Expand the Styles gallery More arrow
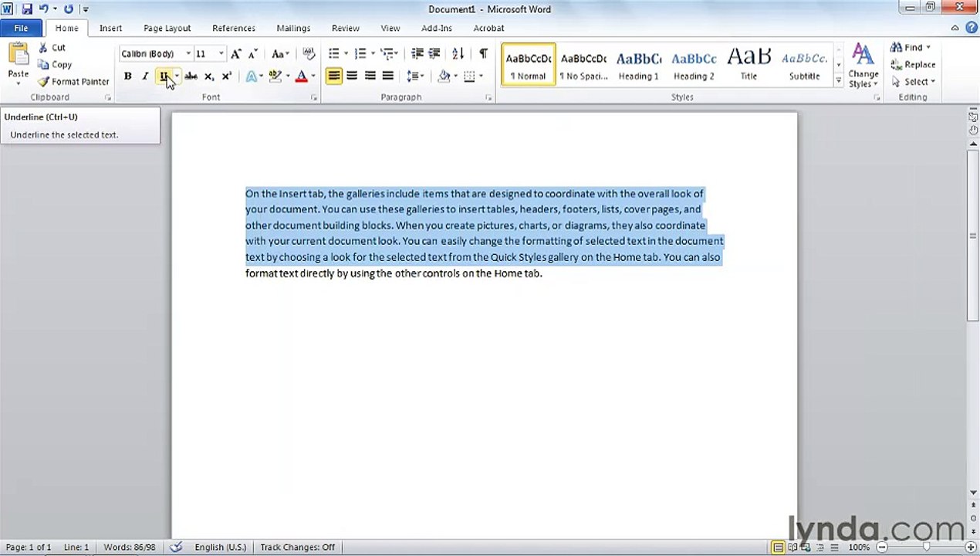This screenshot has height=556, width=980. [x=839, y=81]
